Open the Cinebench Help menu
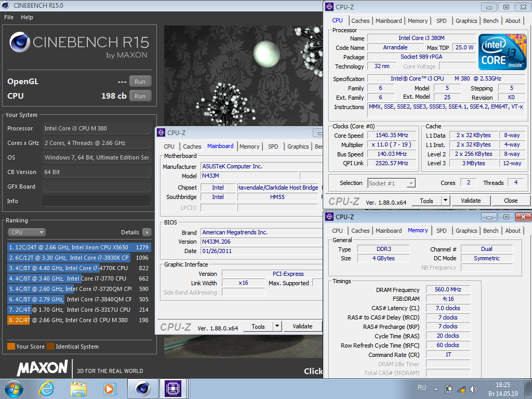 (x=27, y=17)
